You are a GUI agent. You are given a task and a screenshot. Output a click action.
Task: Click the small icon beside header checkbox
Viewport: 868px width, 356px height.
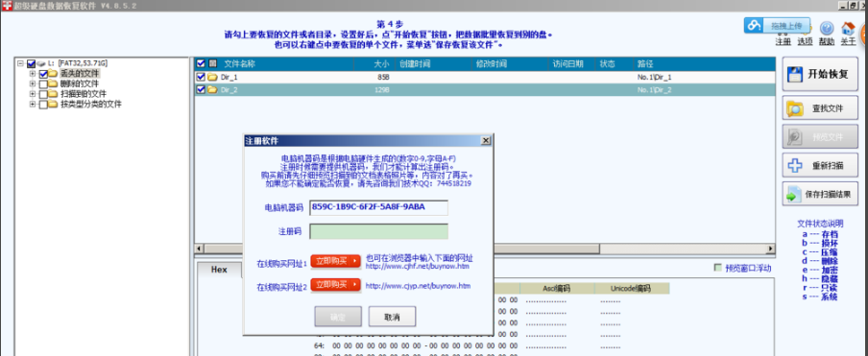coord(212,63)
